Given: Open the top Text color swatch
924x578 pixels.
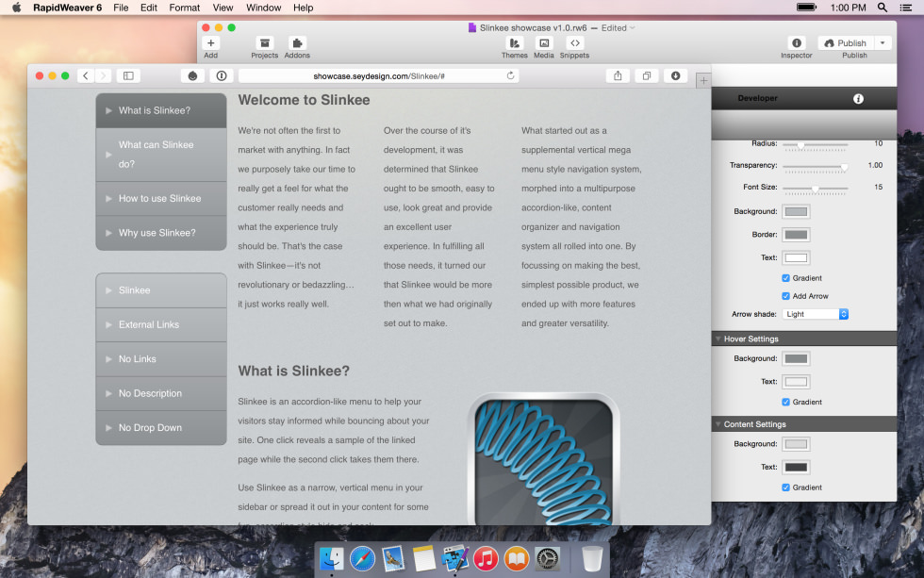Looking at the screenshot, I should click(796, 257).
